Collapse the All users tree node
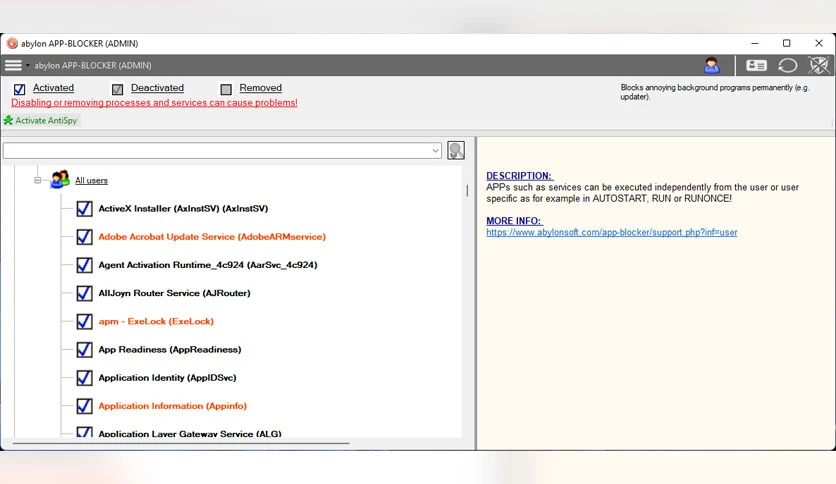Screen dimensions: 836x484 37,180
